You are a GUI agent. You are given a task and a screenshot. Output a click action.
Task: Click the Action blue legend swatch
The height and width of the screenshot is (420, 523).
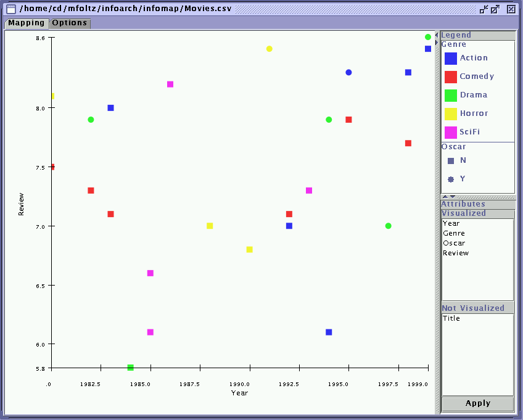[x=451, y=59]
